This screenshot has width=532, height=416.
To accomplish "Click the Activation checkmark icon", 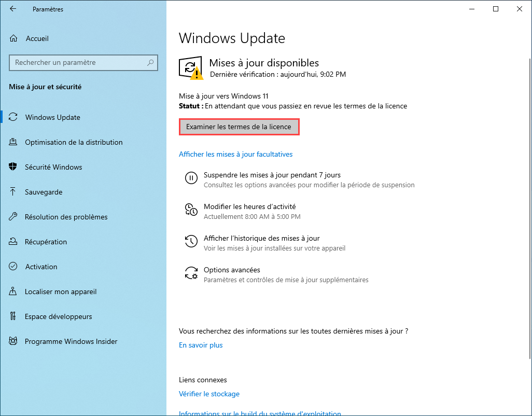I will (13, 267).
